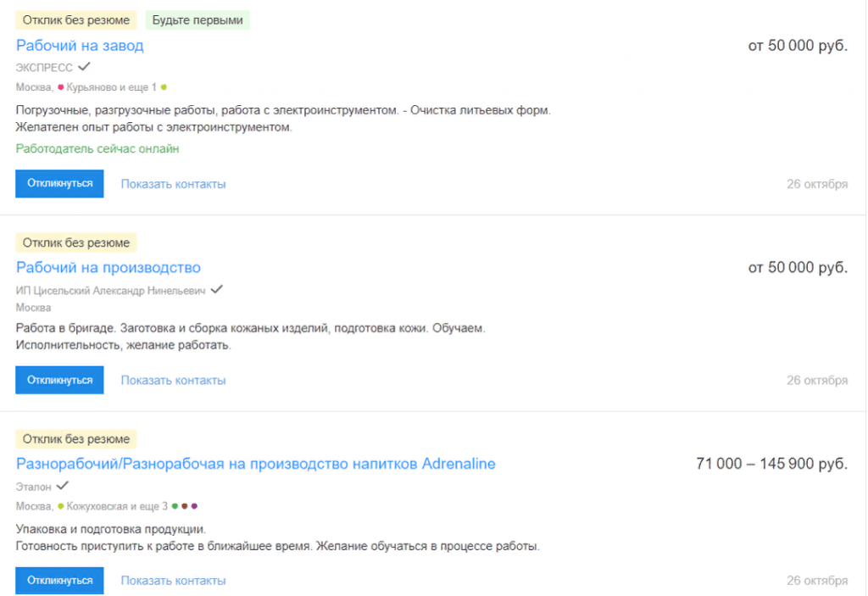This screenshot has height=596, width=868.
Task: Open the Adrenaline drinks production vacancy
Action: 255,465
